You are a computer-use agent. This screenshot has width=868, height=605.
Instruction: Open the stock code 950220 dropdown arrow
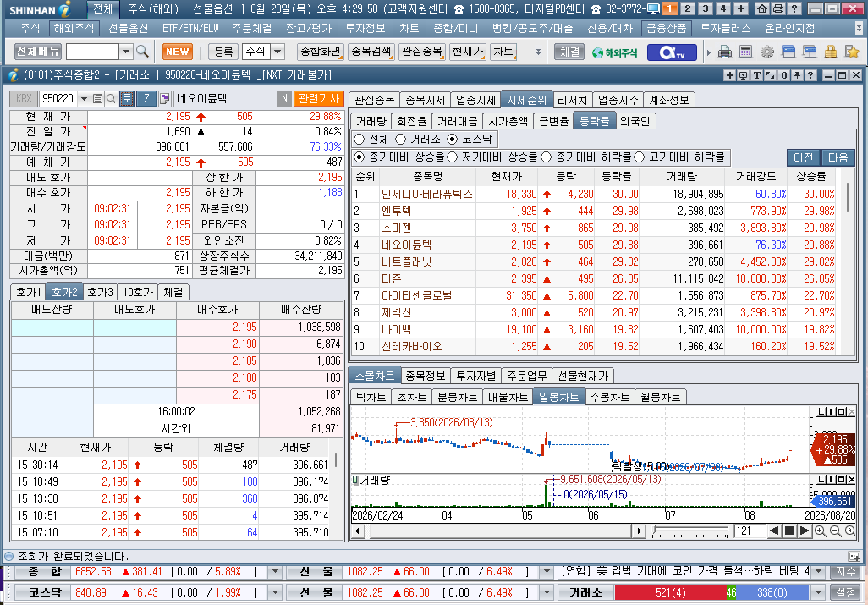(84, 99)
